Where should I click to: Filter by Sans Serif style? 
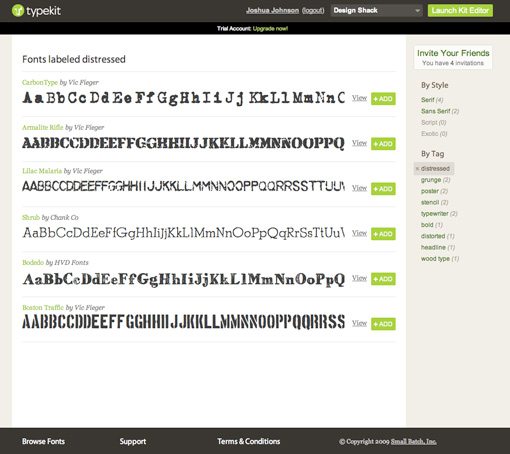click(x=436, y=111)
